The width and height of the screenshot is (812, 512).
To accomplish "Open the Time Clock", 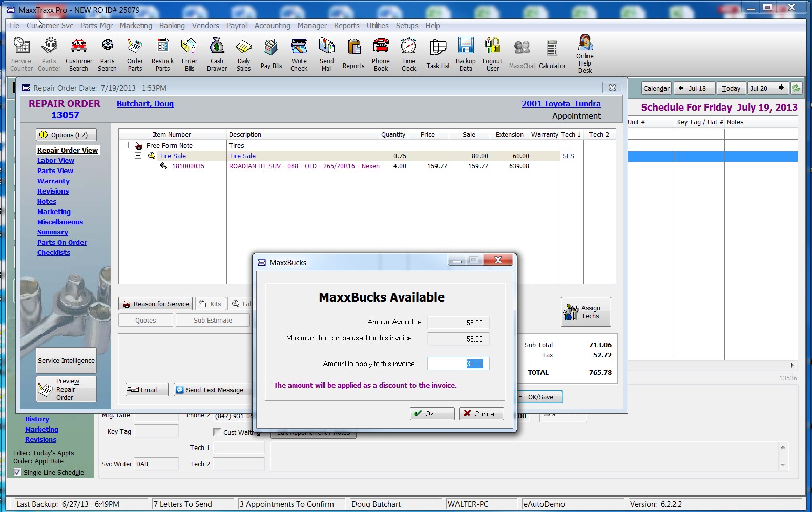I will pos(409,54).
